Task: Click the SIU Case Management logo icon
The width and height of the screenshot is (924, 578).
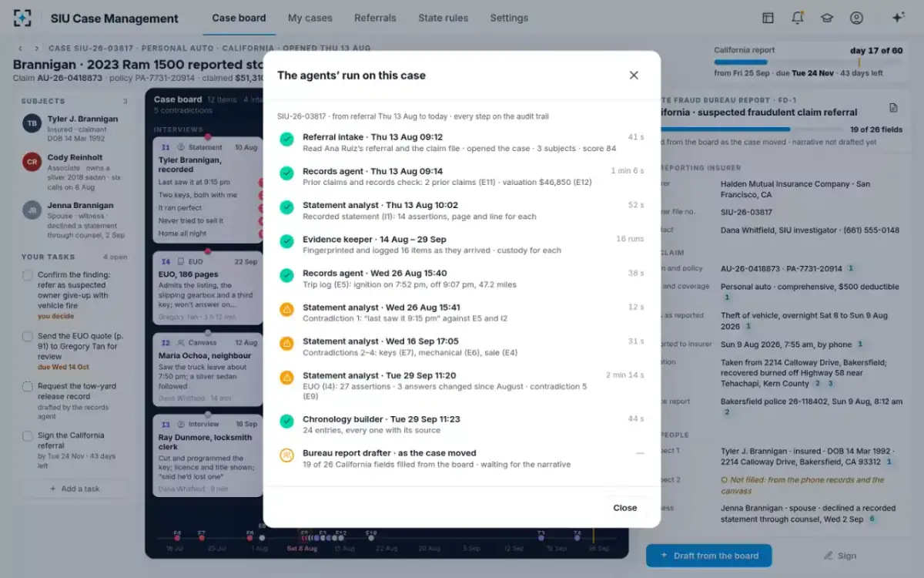Action: click(x=23, y=18)
